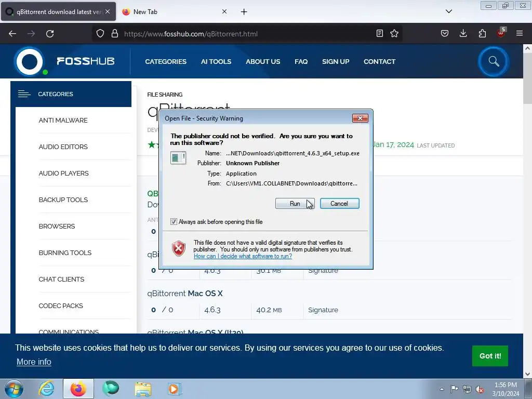Go back with the browser back arrow

12,34
